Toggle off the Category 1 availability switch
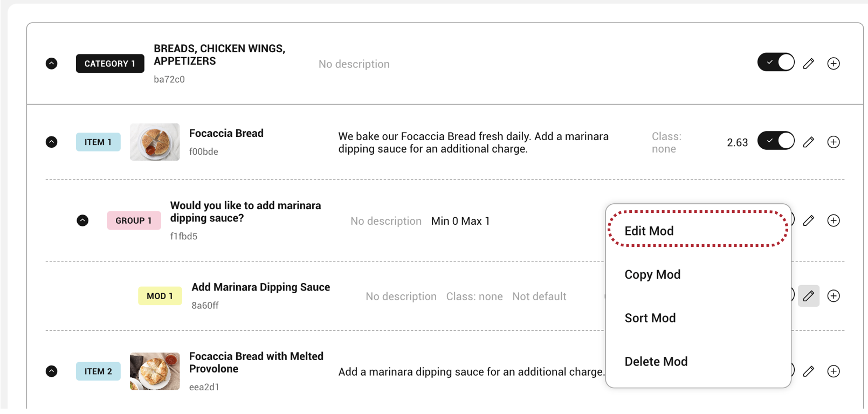 (x=776, y=63)
